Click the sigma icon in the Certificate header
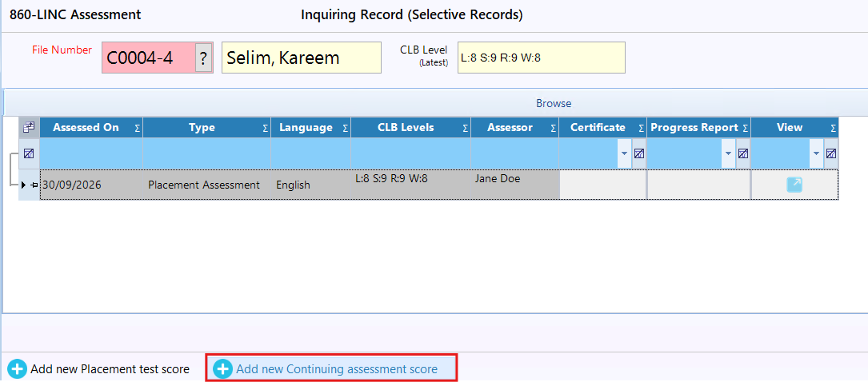 click(x=641, y=128)
